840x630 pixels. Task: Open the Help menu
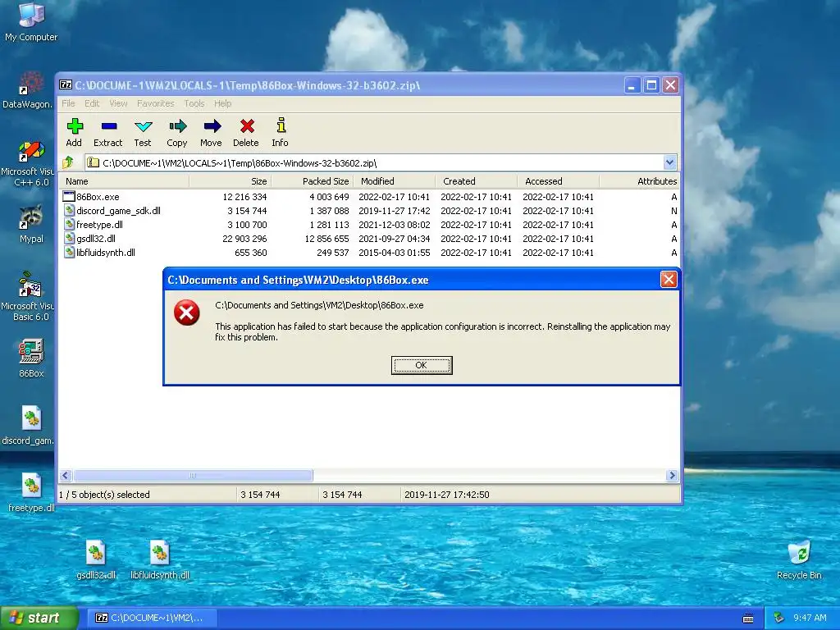click(x=223, y=103)
